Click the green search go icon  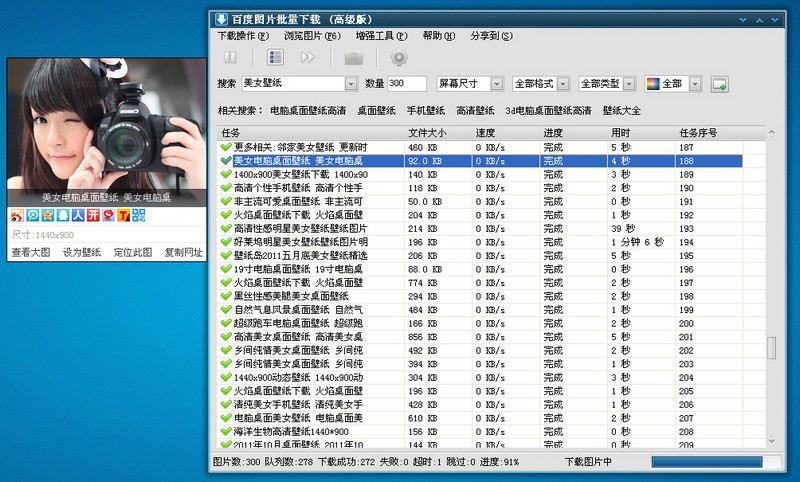(718, 84)
